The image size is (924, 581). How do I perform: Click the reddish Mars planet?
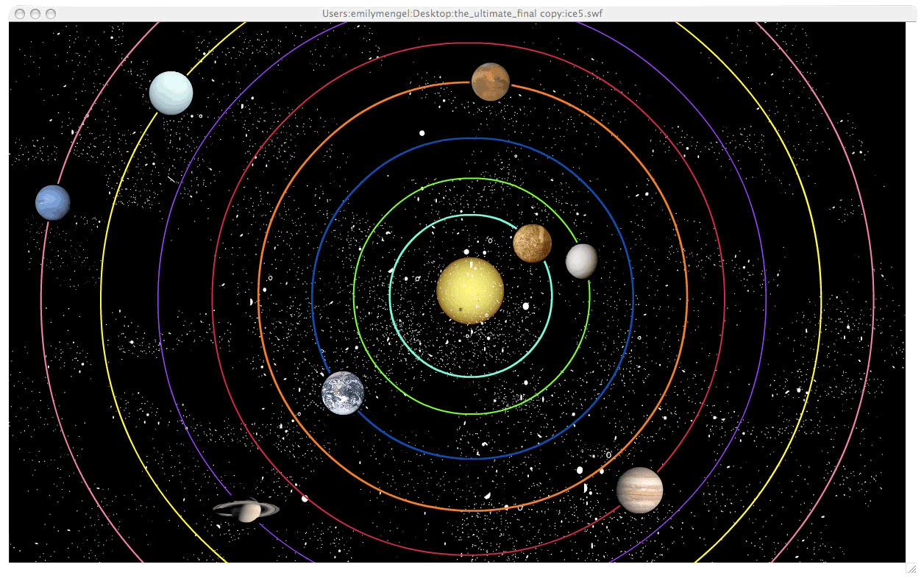pyautogui.click(x=491, y=81)
